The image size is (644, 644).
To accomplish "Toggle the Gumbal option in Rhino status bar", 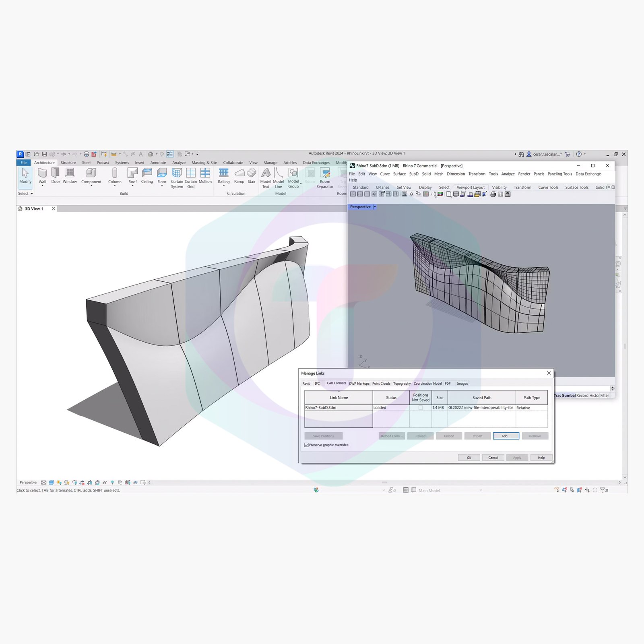I will coord(569,395).
